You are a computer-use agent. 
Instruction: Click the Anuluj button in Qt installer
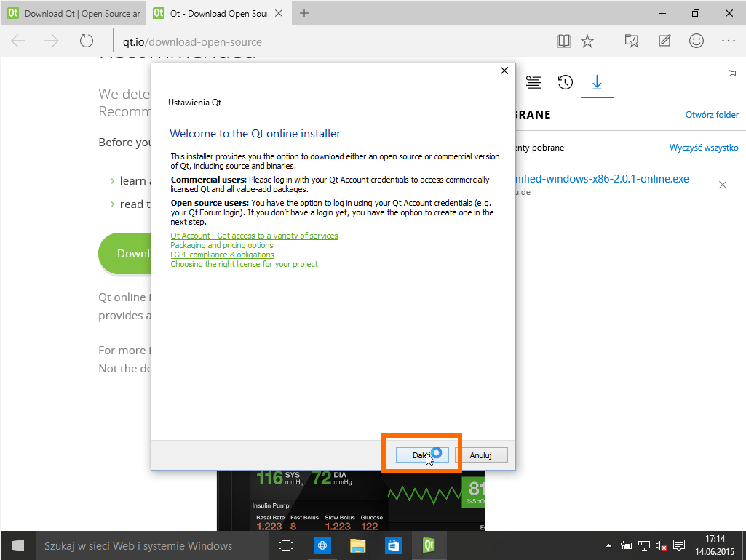[x=481, y=455]
